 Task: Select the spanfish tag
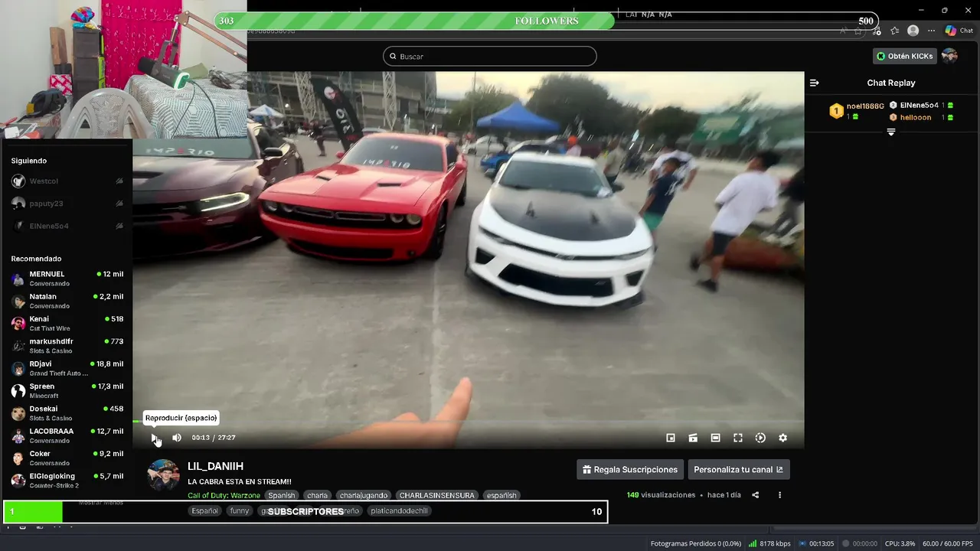(501, 495)
